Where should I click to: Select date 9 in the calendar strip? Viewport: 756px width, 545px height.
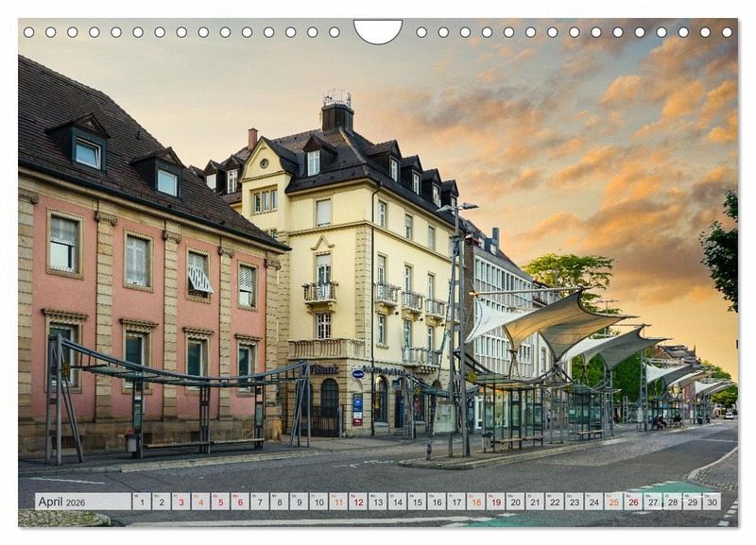[300, 502]
